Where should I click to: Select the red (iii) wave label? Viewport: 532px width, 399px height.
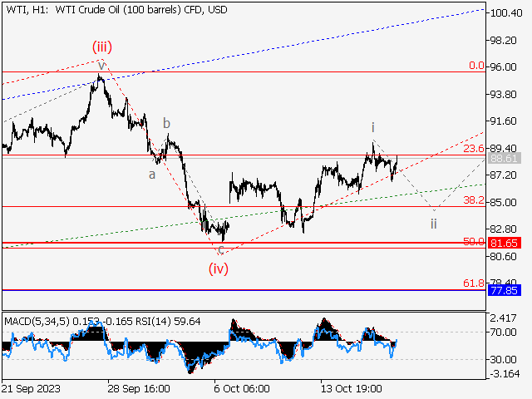click(x=101, y=47)
